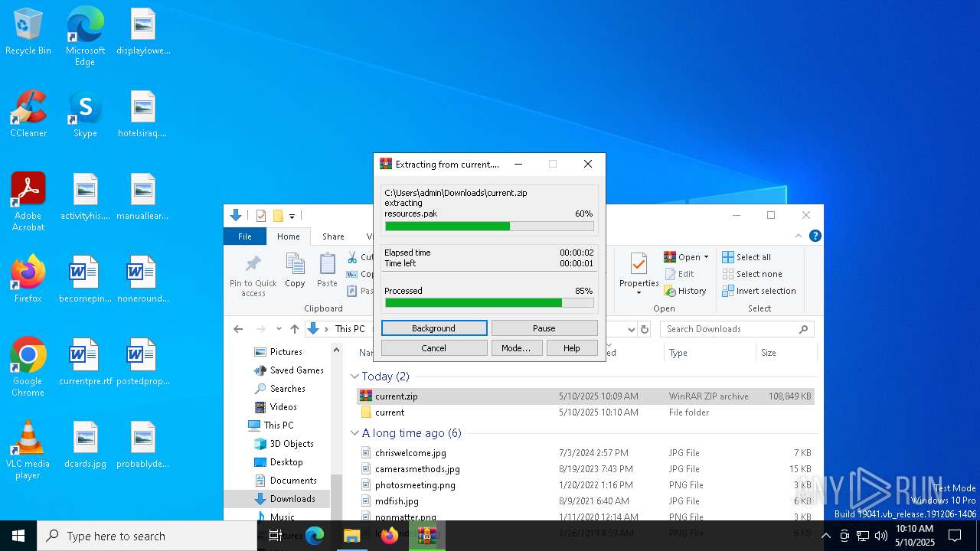
Task: Select noneround Word document on desktop
Action: tap(143, 280)
